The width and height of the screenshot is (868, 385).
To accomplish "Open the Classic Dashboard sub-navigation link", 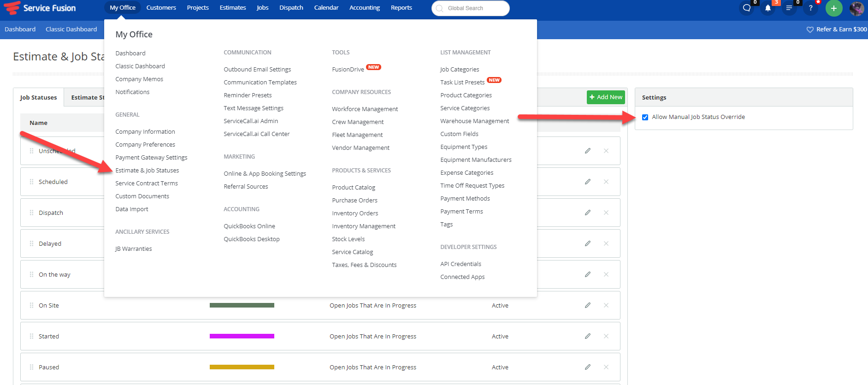I will point(71,29).
